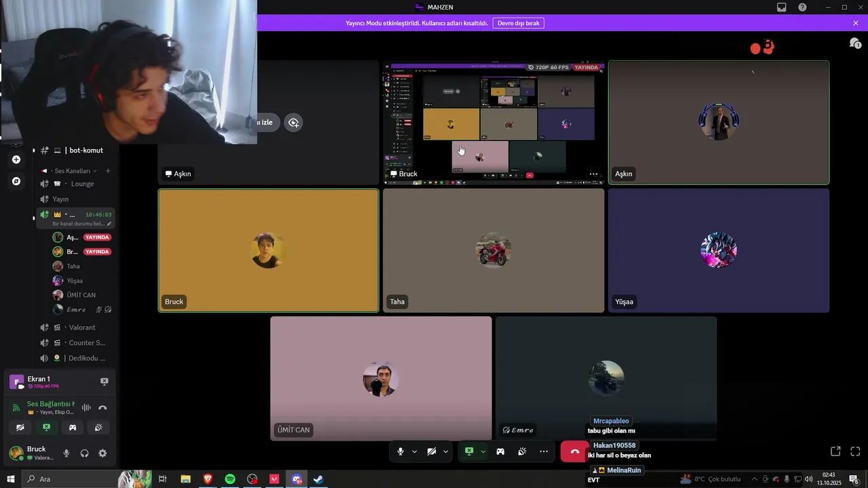Image resolution: width=868 pixels, height=488 pixels.
Task: Open Bruck's user profile in bottom panel
Action: pyautogui.click(x=32, y=453)
